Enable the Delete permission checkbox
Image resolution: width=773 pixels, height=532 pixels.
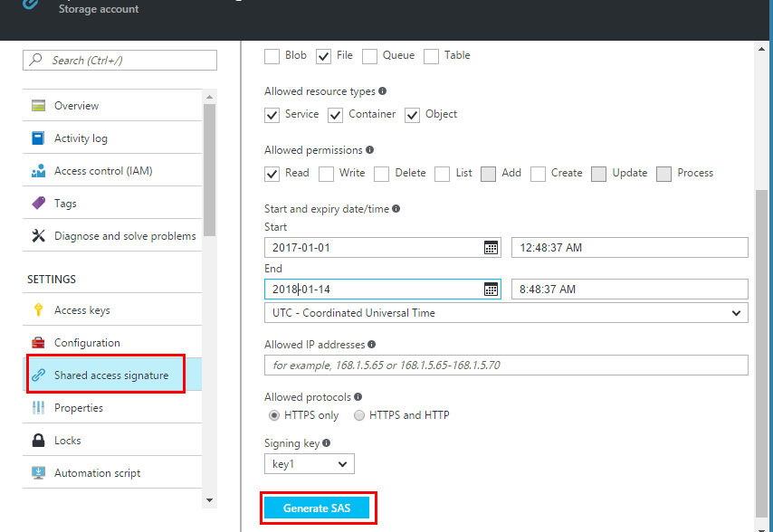click(x=382, y=174)
